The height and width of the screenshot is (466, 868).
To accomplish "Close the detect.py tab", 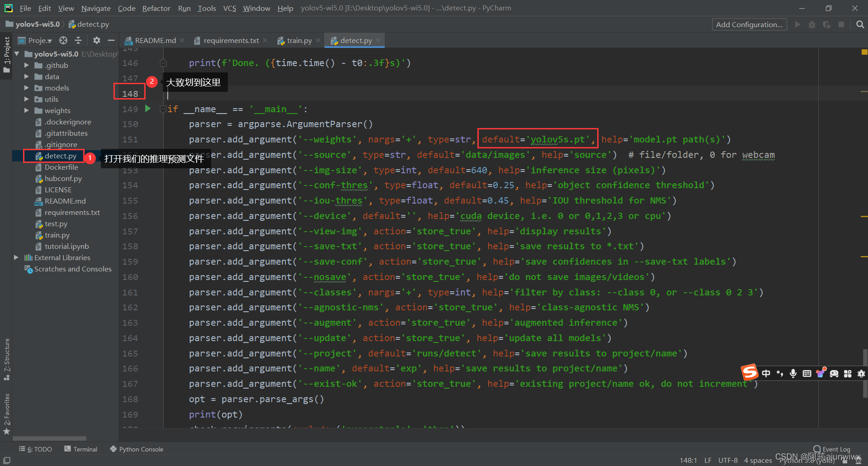I will pos(378,40).
